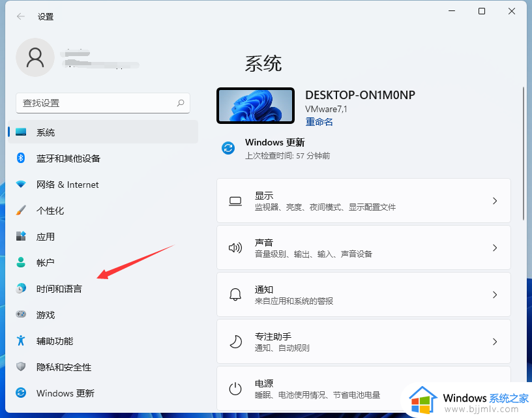Open 系统 in the sidebar

click(x=103, y=132)
